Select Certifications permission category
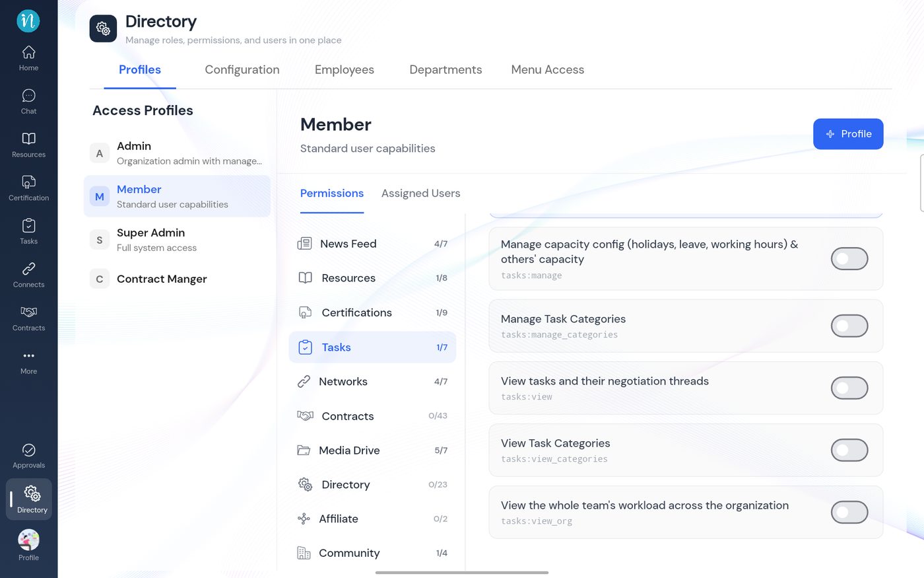 (x=372, y=312)
